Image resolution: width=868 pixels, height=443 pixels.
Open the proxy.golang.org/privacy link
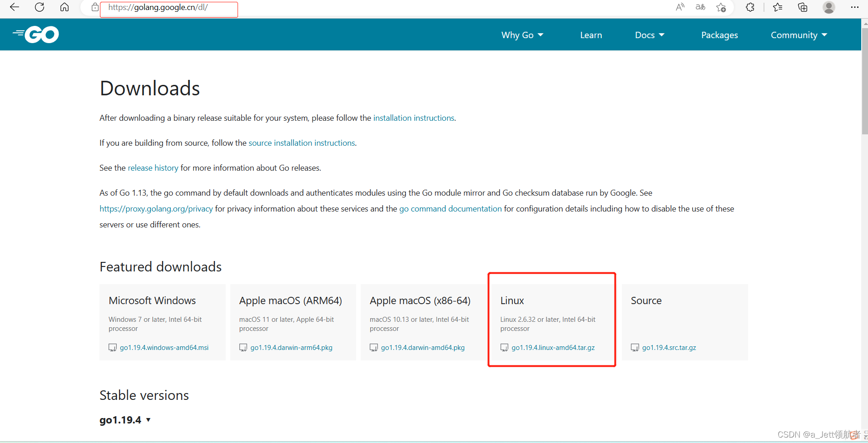pos(156,209)
